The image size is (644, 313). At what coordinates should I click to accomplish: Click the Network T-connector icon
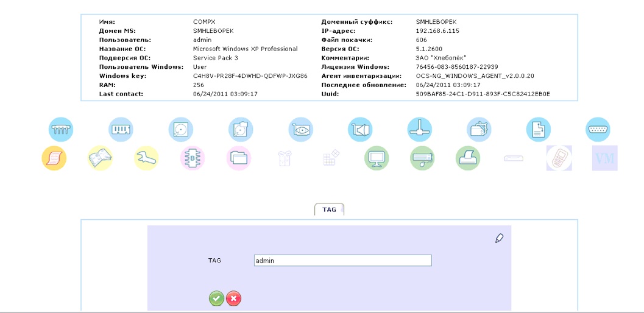[419, 130]
